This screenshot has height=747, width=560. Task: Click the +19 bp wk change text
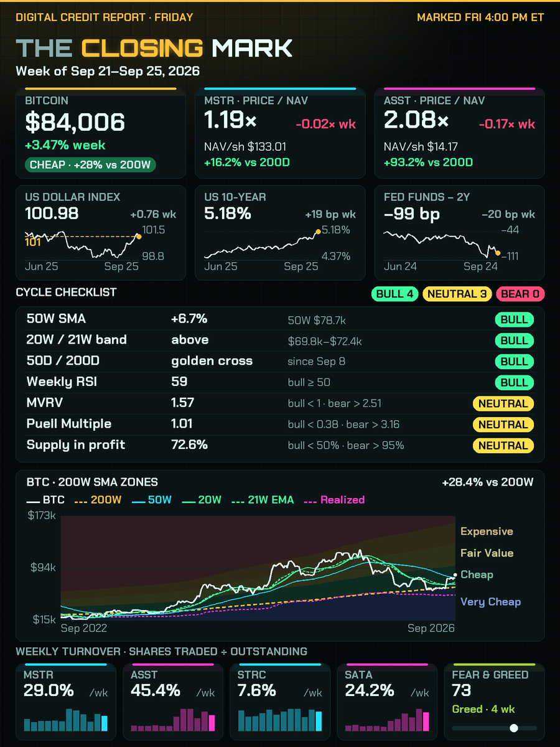point(330,214)
